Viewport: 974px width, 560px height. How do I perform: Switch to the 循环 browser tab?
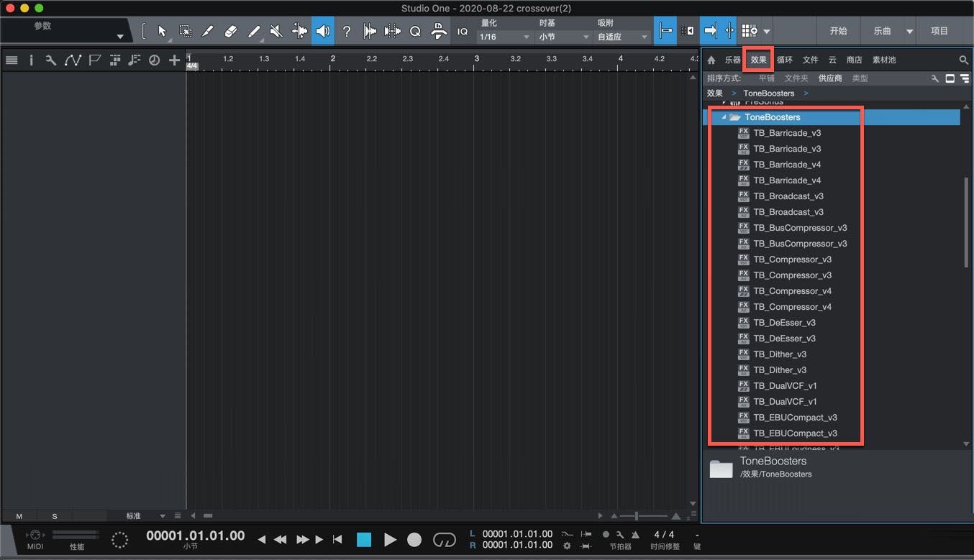(784, 60)
